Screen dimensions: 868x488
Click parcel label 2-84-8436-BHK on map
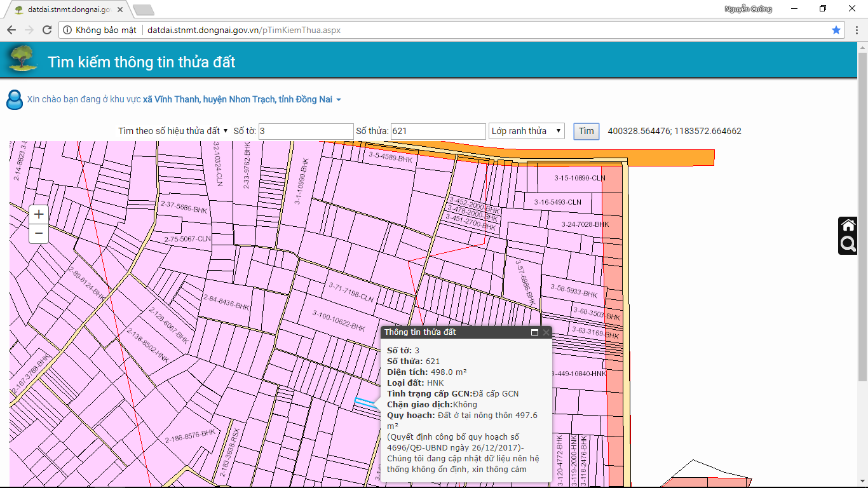226,302
